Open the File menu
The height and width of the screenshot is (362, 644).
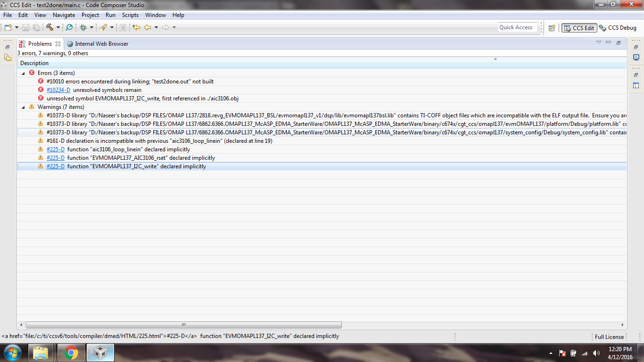(8, 15)
